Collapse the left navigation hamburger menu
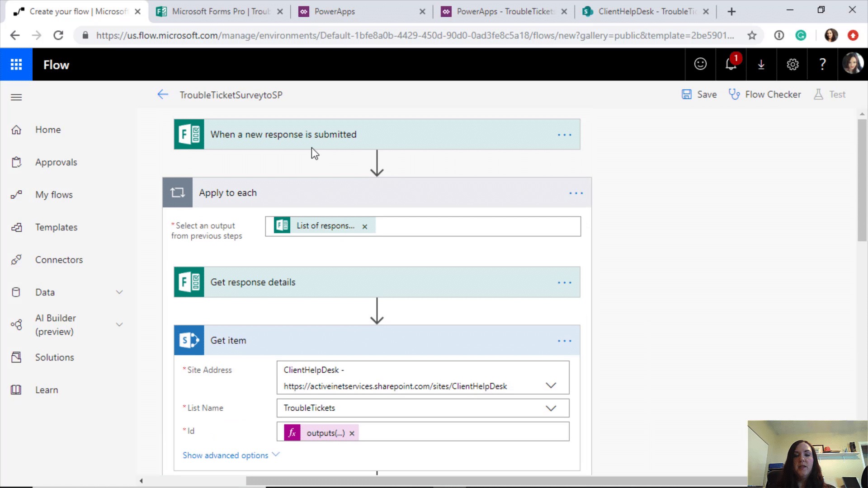 [x=16, y=97]
